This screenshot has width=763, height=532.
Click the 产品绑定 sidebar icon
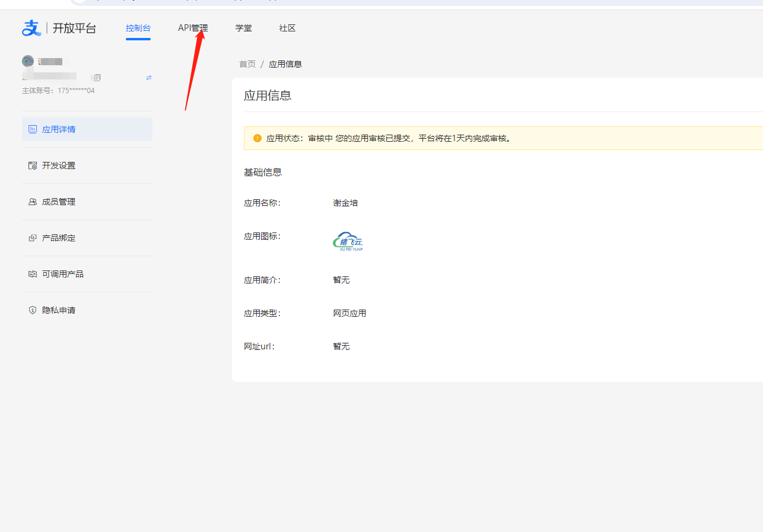pos(33,238)
